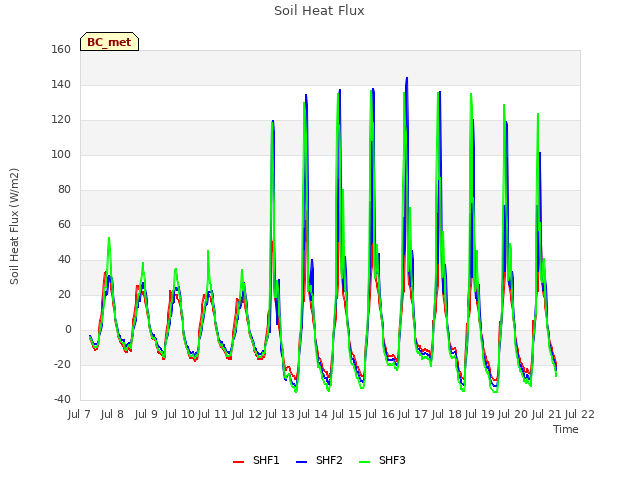Click the Jul 7 x-axis label
The width and height of the screenshot is (640, 480).
tap(79, 414)
